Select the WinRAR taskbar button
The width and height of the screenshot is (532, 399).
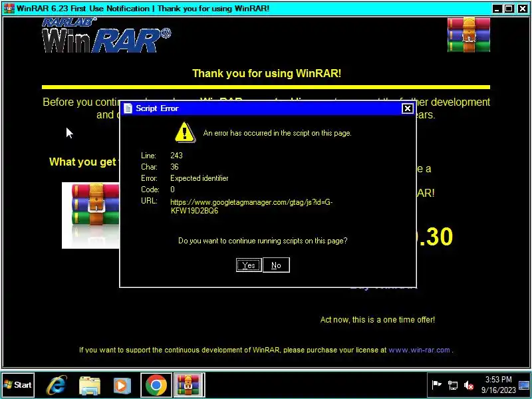tap(189, 385)
